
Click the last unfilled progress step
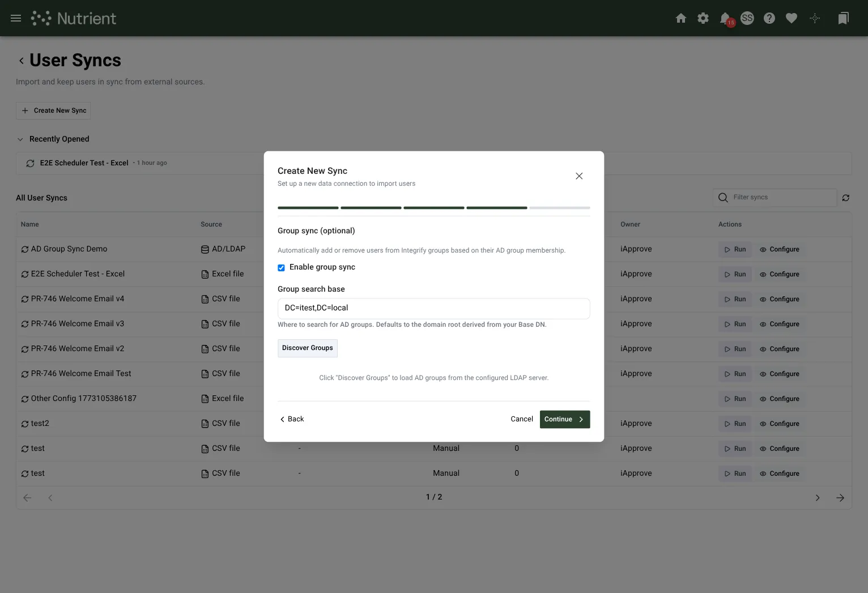560,208
